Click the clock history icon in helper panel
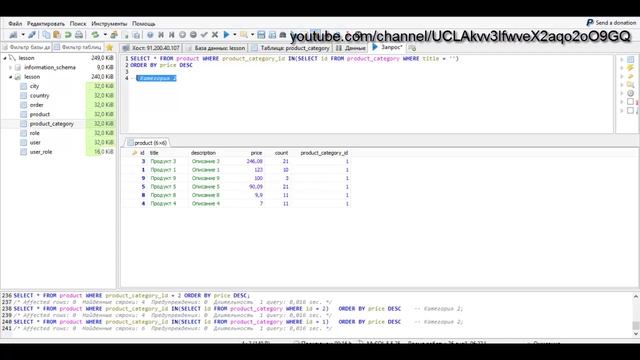640x360 pixels. click(631, 93)
